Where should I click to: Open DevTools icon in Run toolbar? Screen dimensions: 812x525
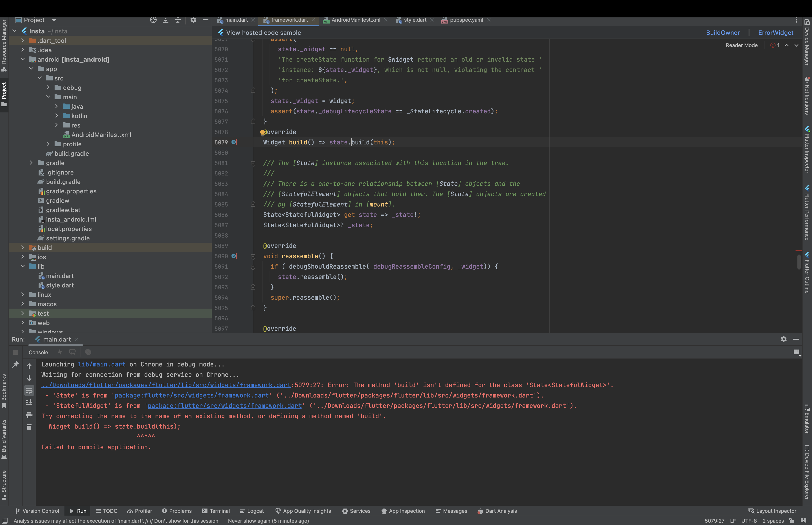coord(88,352)
